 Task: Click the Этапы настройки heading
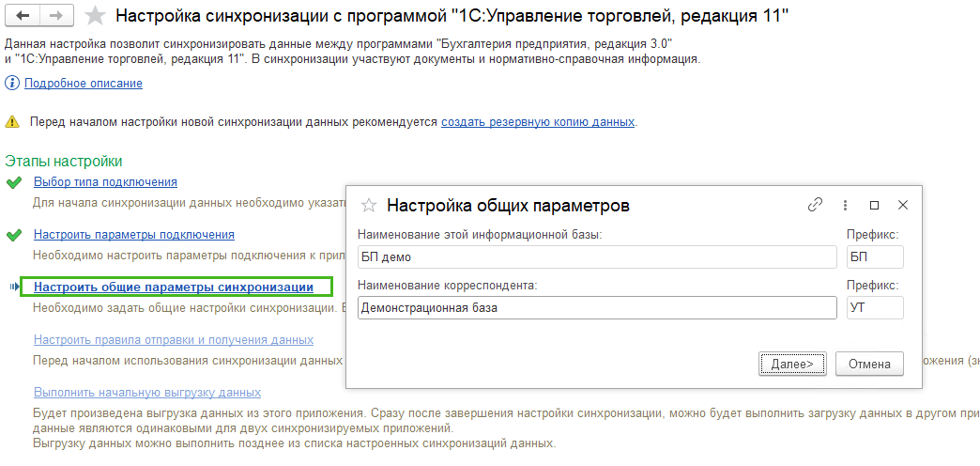point(64,161)
